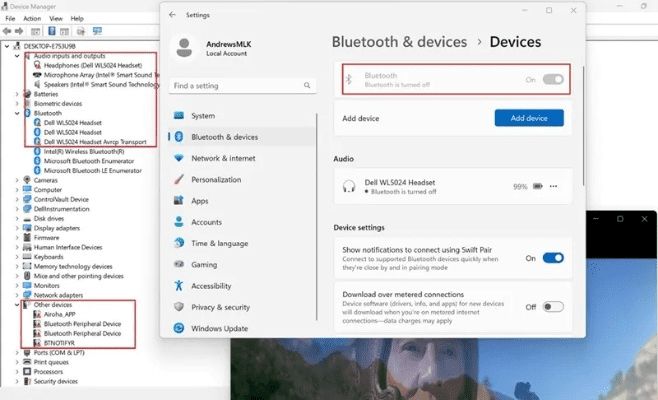
Task: Open the Action menu in Device Manager
Action: click(x=32, y=18)
